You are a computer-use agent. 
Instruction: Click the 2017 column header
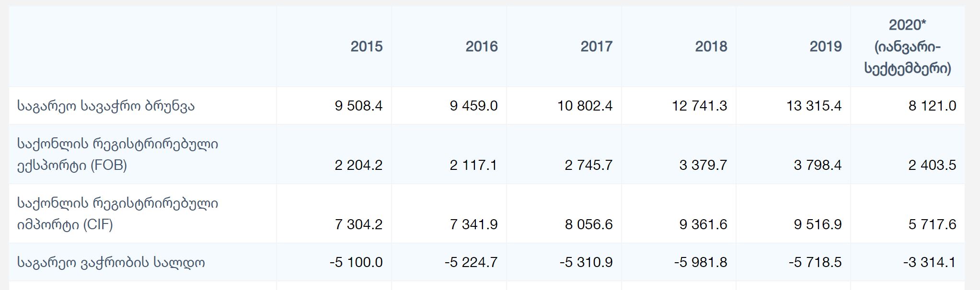click(596, 46)
